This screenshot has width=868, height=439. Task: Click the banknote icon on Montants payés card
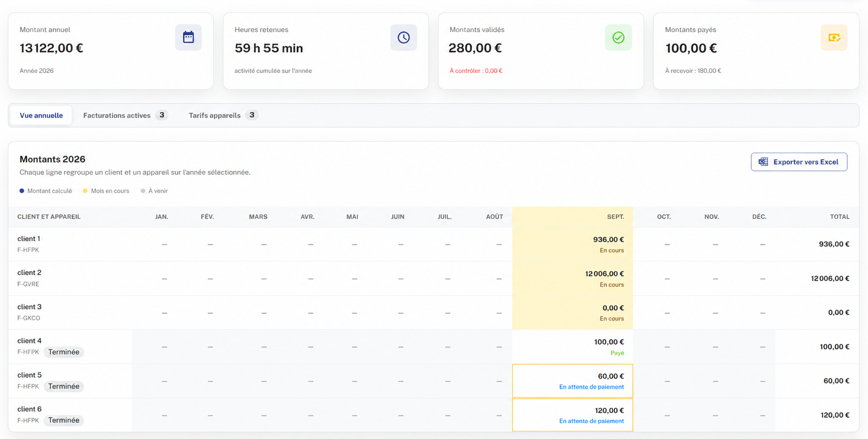pos(834,37)
